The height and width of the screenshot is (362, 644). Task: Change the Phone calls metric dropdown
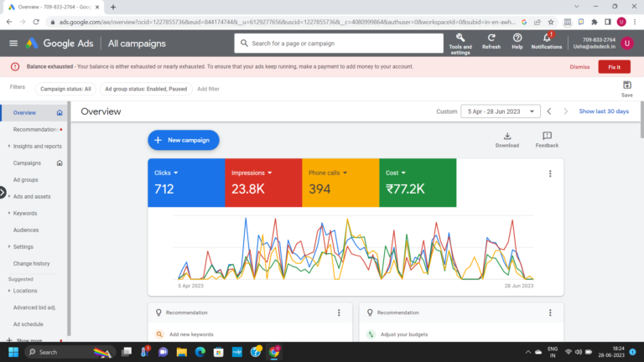click(328, 173)
